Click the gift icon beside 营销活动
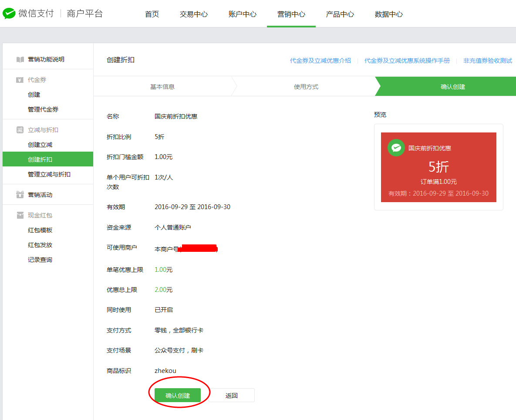This screenshot has width=516, height=420. [20, 194]
